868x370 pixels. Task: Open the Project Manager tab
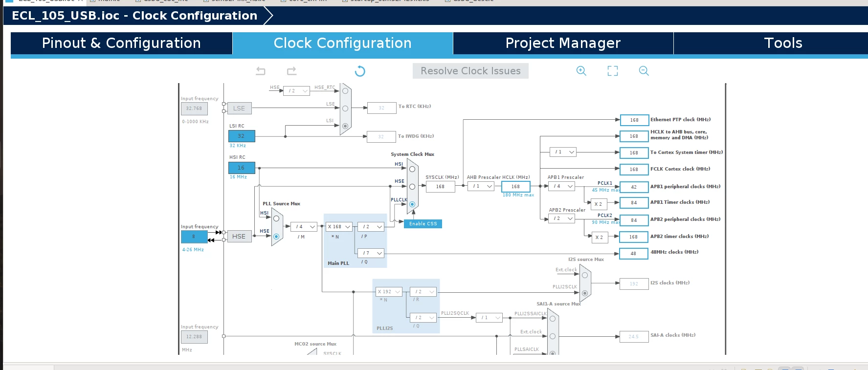coord(563,43)
